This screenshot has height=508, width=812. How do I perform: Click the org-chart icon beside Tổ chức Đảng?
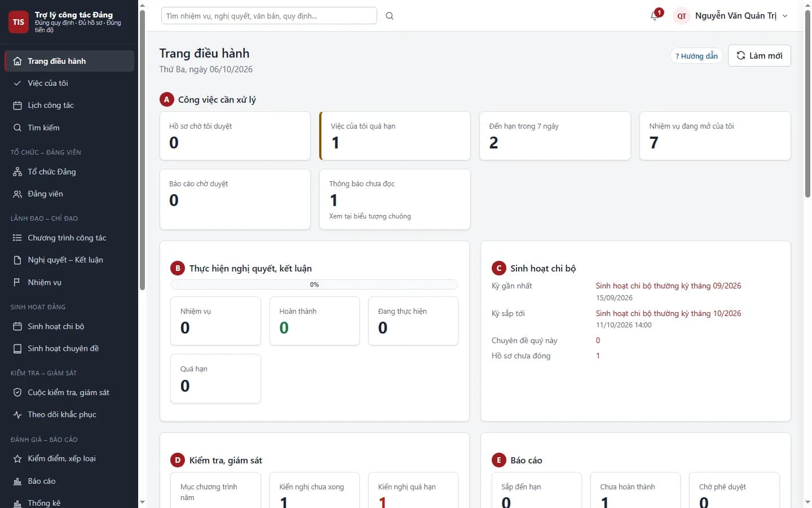point(17,172)
